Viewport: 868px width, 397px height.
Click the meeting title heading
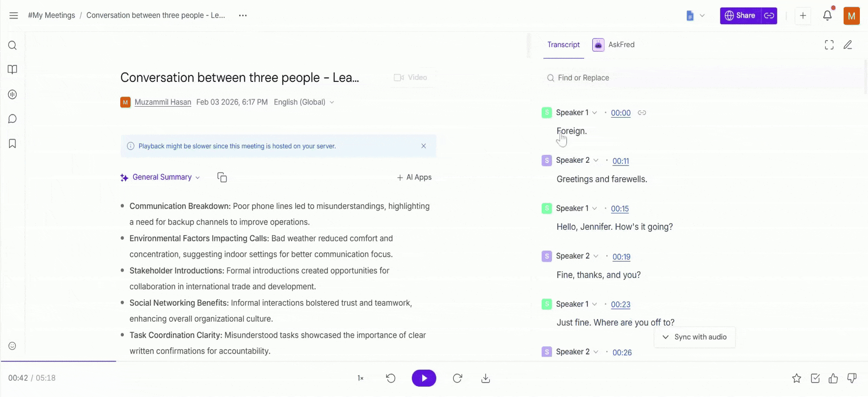[240, 78]
